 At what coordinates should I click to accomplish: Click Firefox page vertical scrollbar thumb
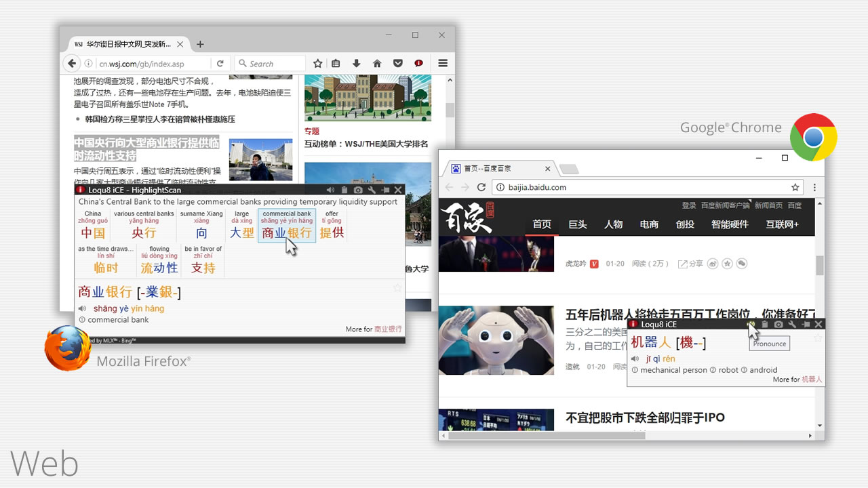point(450,110)
